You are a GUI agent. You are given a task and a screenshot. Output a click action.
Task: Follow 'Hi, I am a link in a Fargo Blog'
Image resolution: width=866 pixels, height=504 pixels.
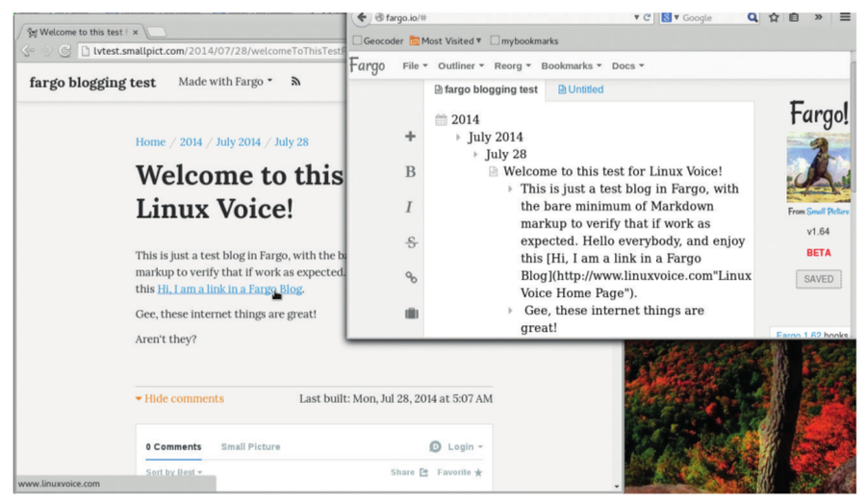tap(230, 289)
